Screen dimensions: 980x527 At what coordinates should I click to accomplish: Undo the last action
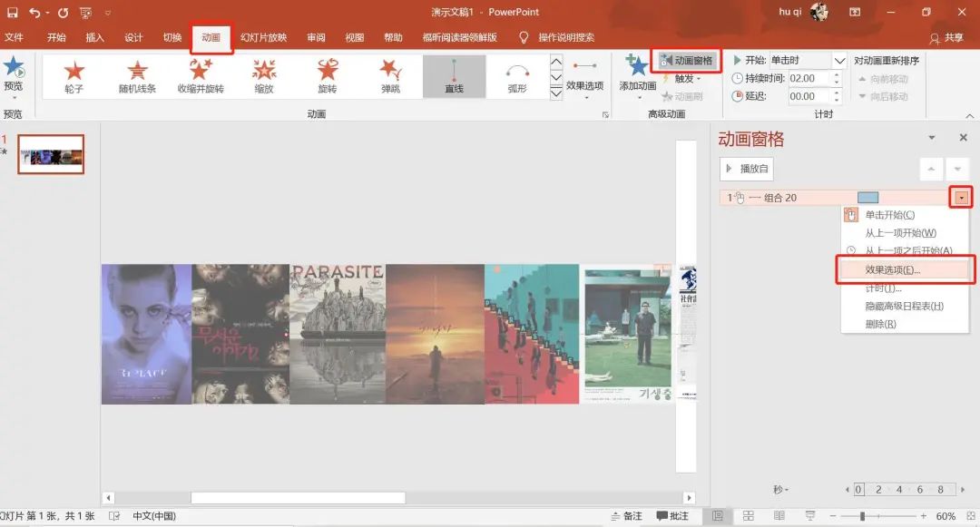click(x=35, y=12)
